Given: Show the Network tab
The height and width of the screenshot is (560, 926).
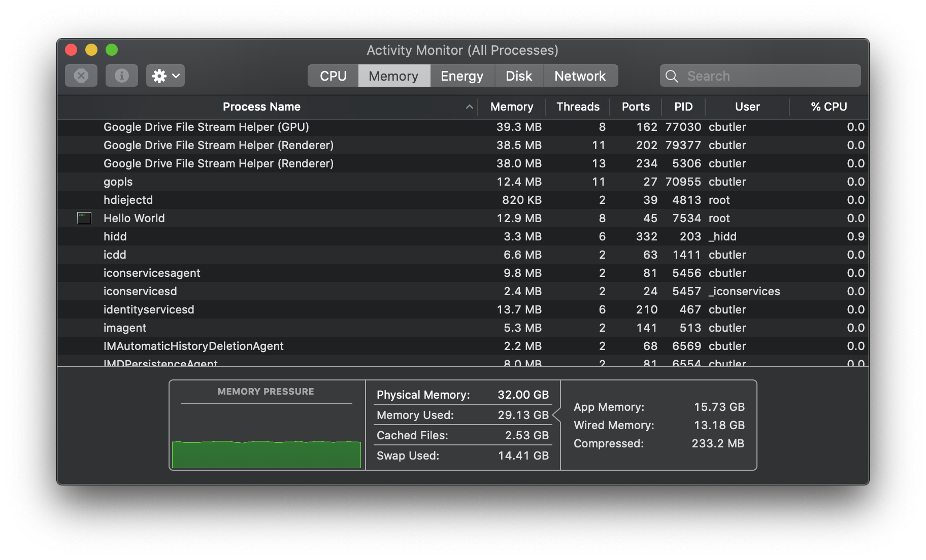Looking at the screenshot, I should click(x=580, y=76).
